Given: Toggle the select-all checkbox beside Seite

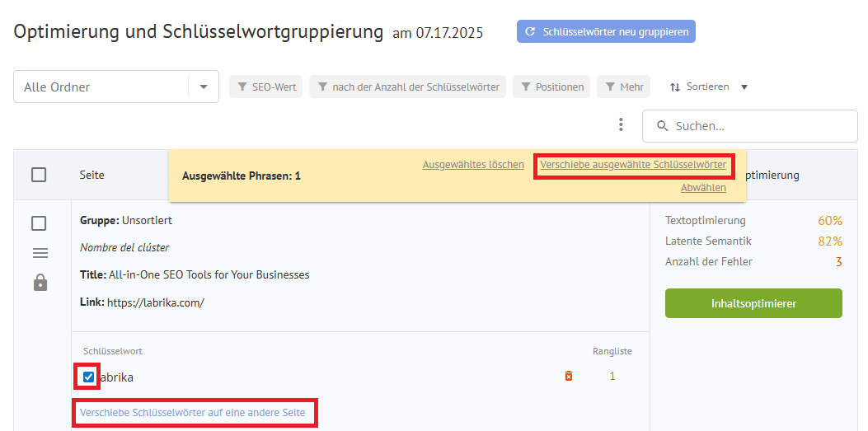Looking at the screenshot, I should coord(39,176).
